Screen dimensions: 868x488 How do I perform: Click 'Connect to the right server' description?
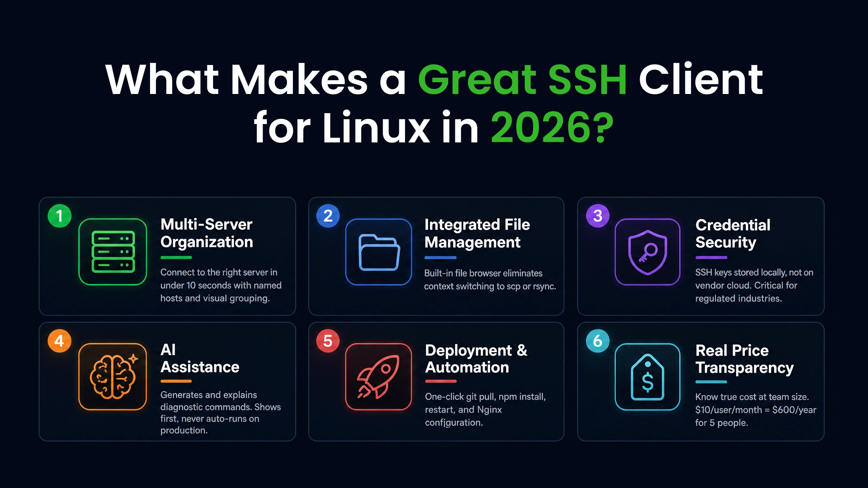(221, 285)
